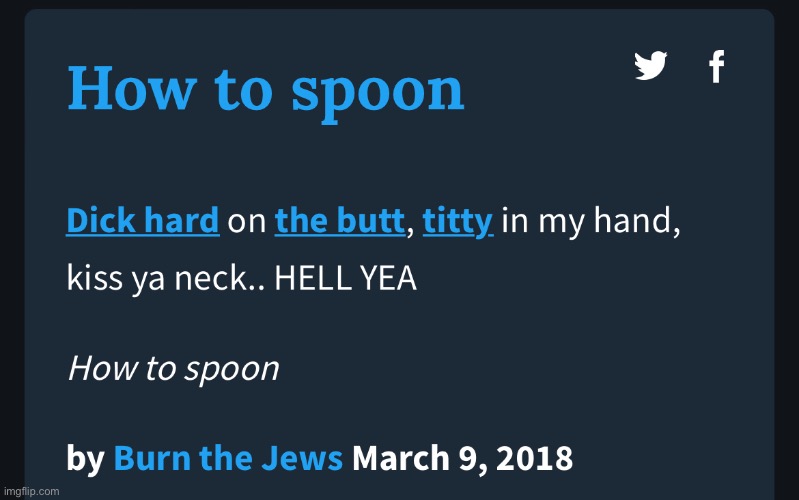This screenshot has width=799, height=500.
Task: Click the word "by" before the author name
Action: coord(86,458)
